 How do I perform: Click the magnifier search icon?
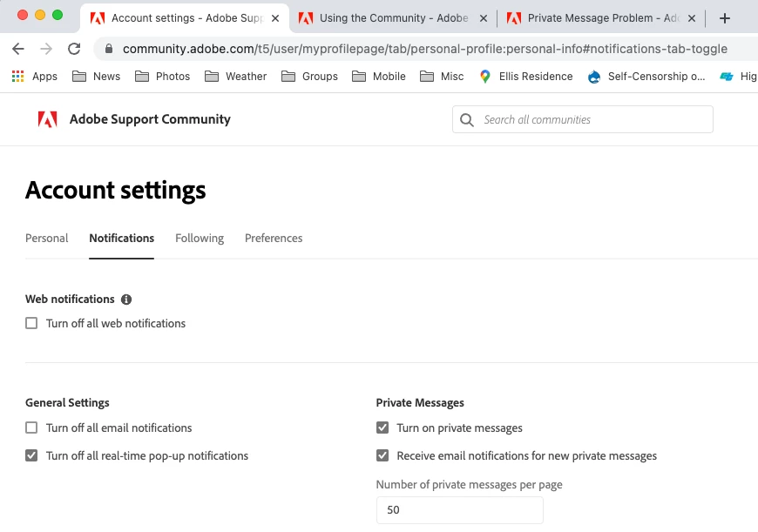coord(466,120)
